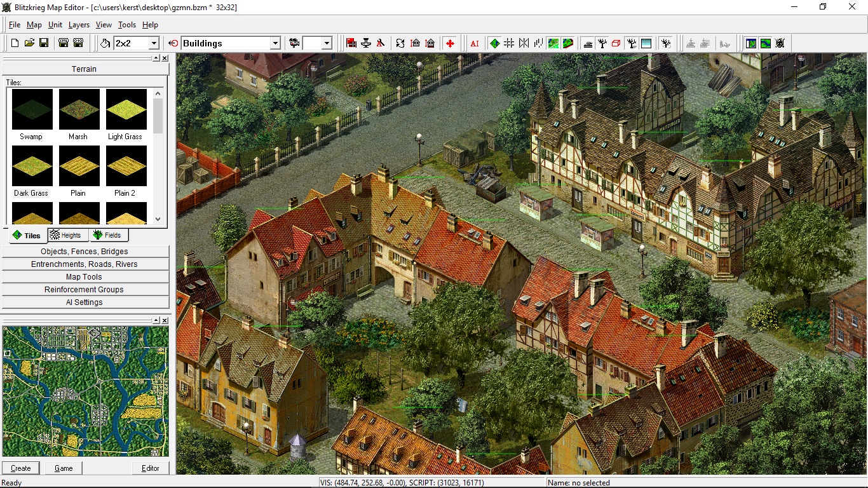
Task: Close the minimap panel with its X
Action: pyautogui.click(x=165, y=320)
